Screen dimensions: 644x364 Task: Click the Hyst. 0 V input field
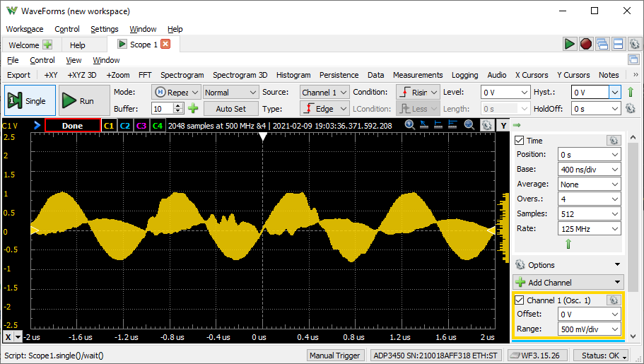(590, 93)
